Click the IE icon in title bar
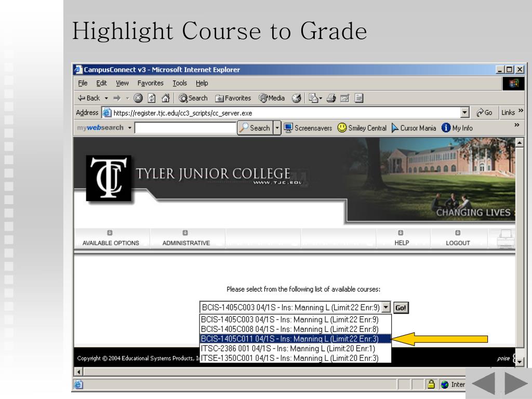532x399 pixels. coord(78,69)
